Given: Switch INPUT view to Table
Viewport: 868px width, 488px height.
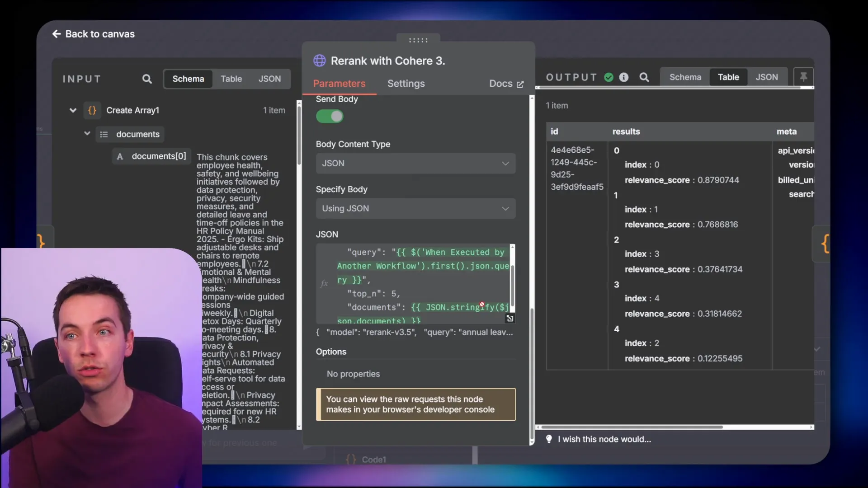Looking at the screenshot, I should [x=231, y=79].
